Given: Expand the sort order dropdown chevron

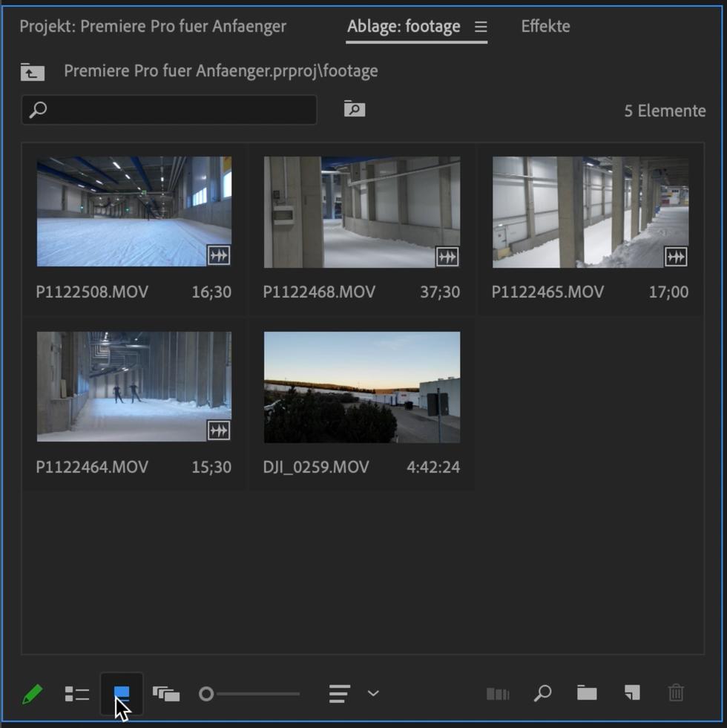Looking at the screenshot, I should click(x=373, y=693).
